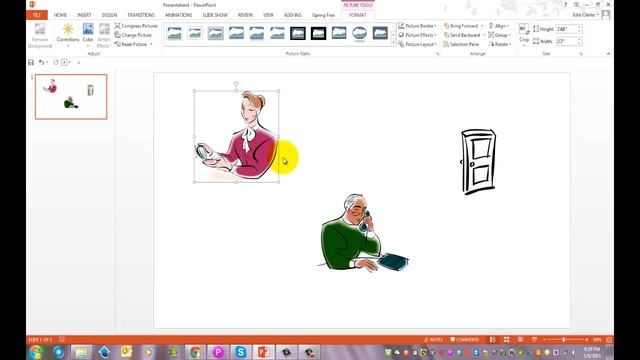Toggle the COMMENTS pane
The image size is (640, 360).
[x=464, y=340]
